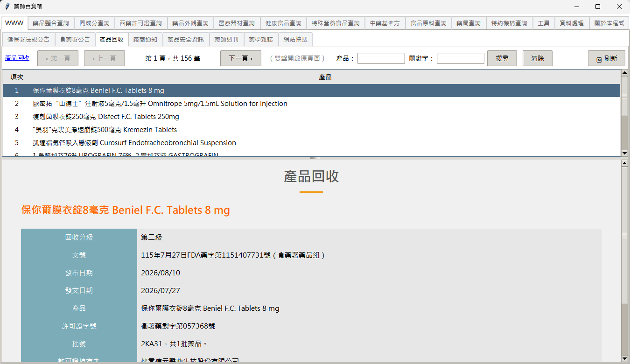The image size is (630, 364).
Task: Click the 文號 value FDA藥字第1151407731號
Action: tap(233, 255)
